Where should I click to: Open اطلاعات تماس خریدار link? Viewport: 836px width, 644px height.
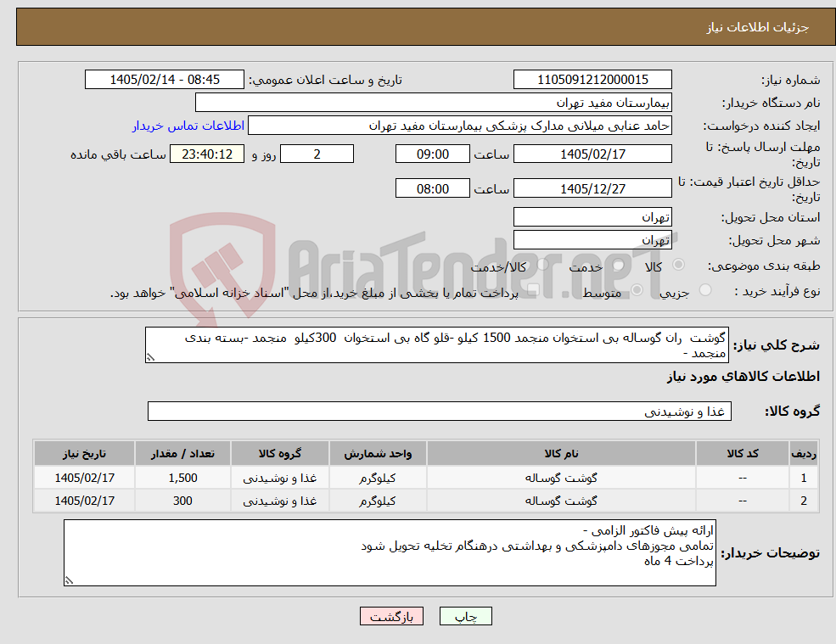(x=188, y=126)
